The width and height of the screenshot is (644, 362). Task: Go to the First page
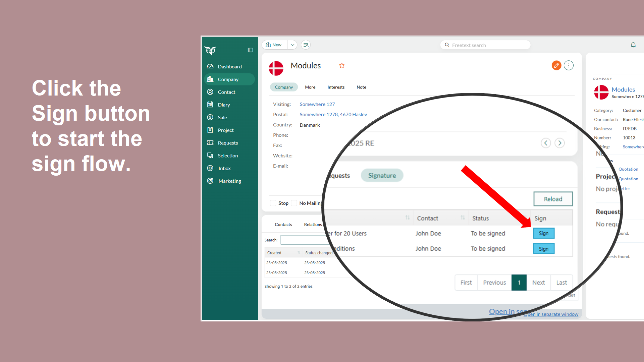(466, 283)
